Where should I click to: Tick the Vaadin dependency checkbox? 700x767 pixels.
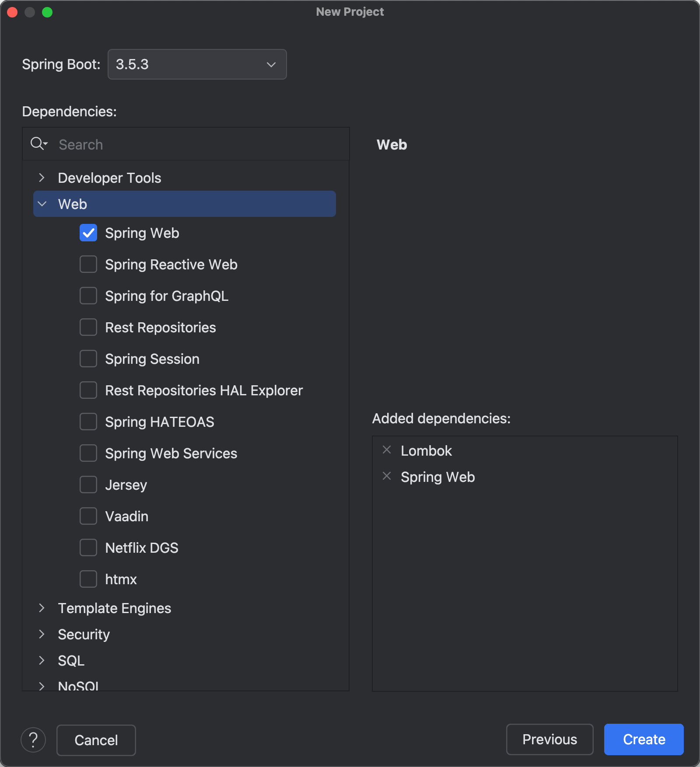click(88, 516)
